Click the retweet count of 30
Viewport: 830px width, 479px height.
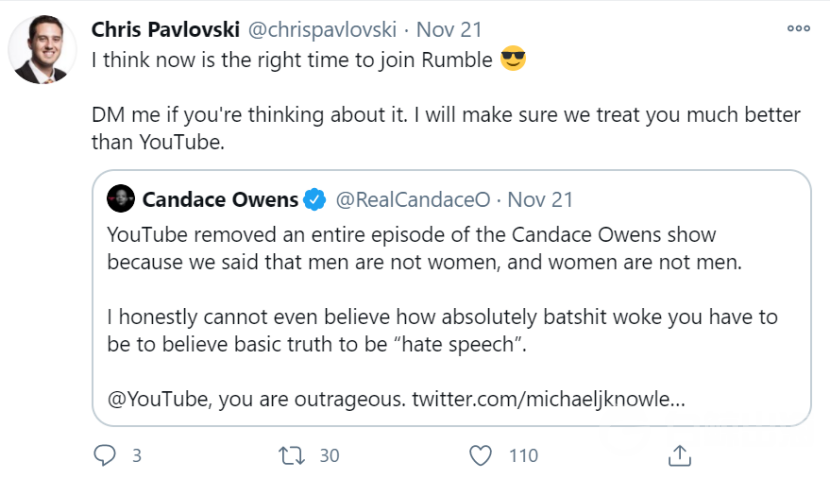tap(329, 456)
